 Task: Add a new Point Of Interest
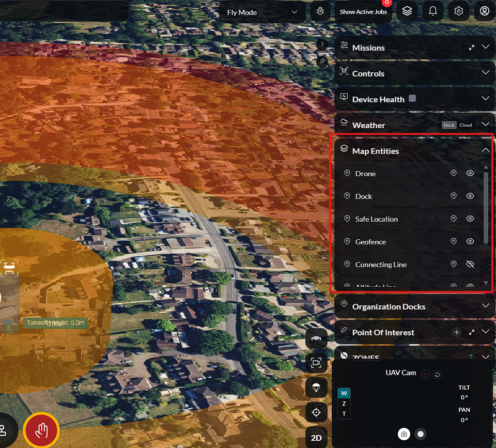click(456, 332)
